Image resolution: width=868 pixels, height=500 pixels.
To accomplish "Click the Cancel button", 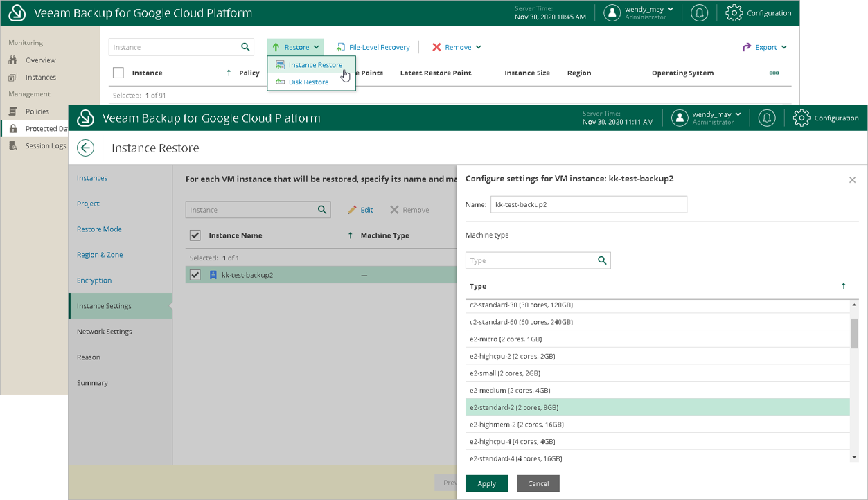I will pos(538,483).
